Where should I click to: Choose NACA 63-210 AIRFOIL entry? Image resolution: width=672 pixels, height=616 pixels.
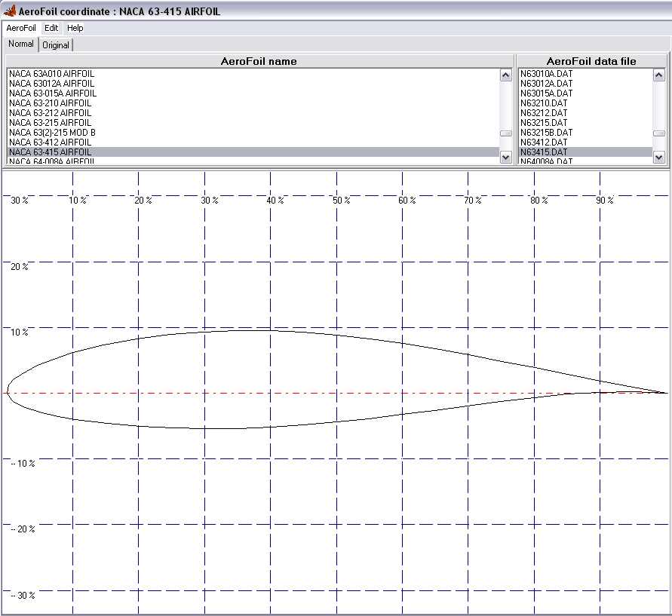pos(50,103)
